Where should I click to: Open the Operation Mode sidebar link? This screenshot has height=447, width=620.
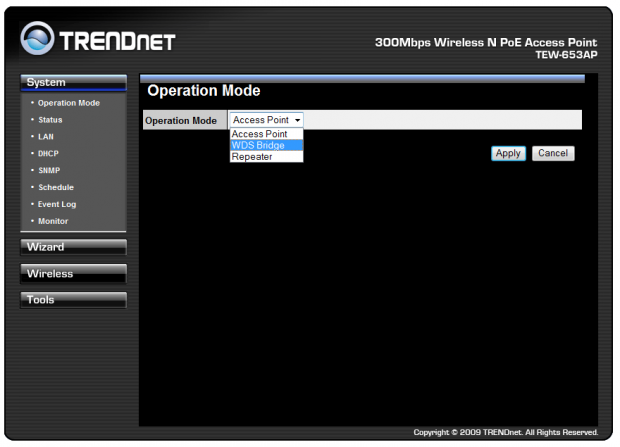click(69, 103)
